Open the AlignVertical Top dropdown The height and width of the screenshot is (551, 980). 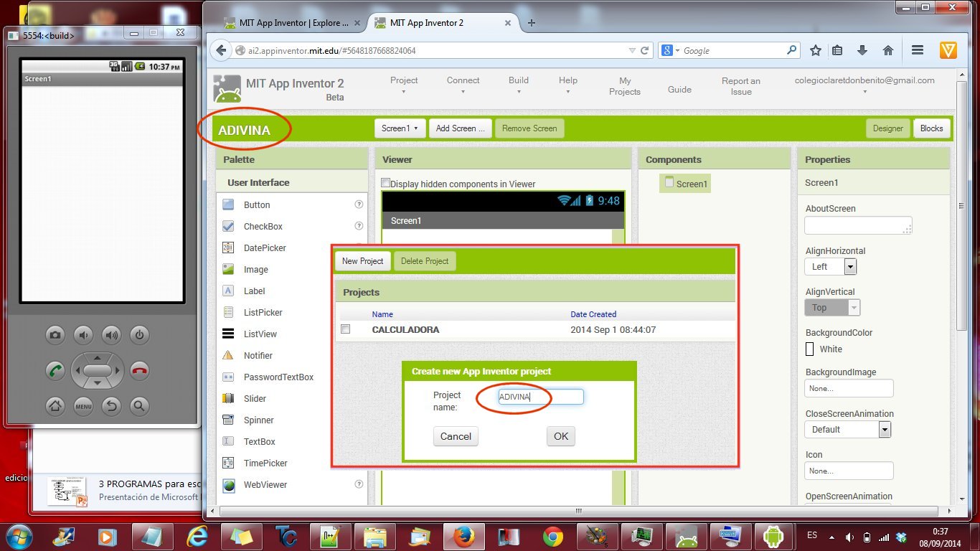832,307
